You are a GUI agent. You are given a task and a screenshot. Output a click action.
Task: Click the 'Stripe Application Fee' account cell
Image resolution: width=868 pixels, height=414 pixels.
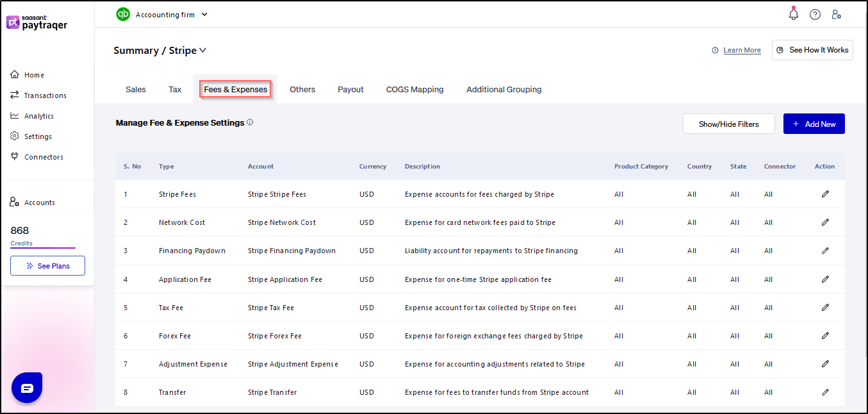pyautogui.click(x=285, y=279)
